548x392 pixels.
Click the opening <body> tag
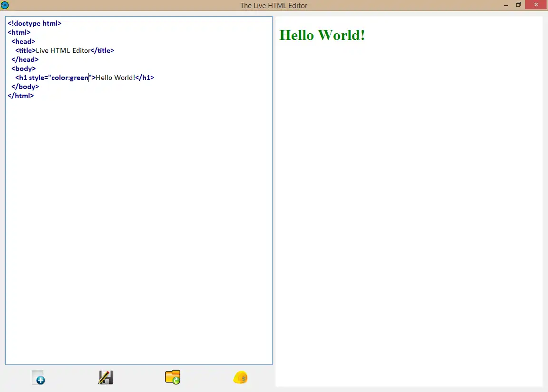tap(24, 69)
